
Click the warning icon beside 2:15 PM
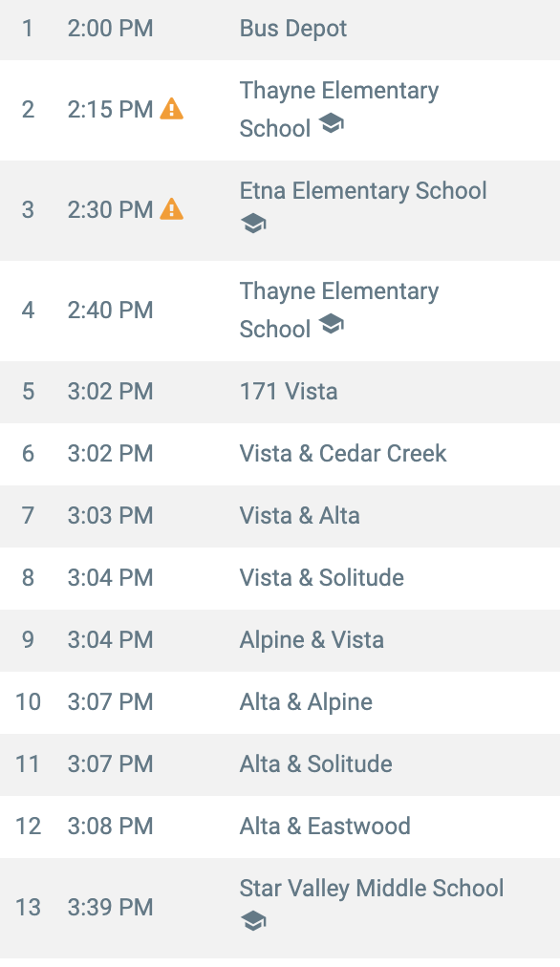coord(171,109)
